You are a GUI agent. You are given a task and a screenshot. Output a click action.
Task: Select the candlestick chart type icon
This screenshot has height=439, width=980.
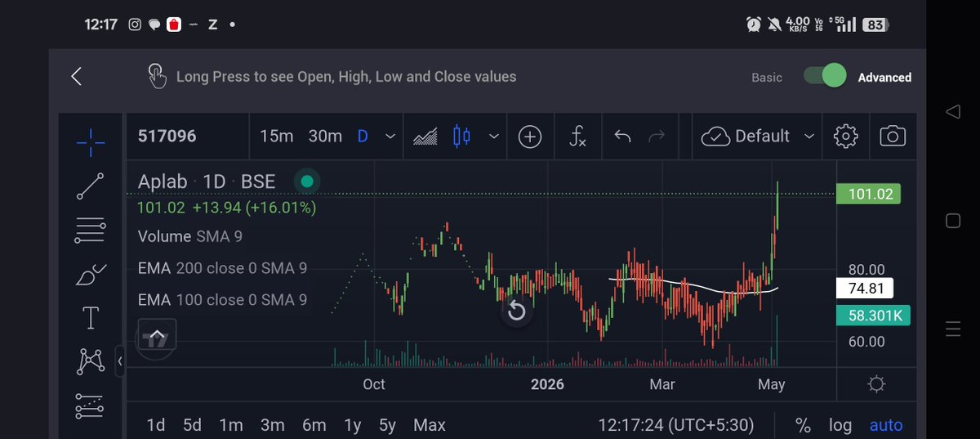coord(461,137)
